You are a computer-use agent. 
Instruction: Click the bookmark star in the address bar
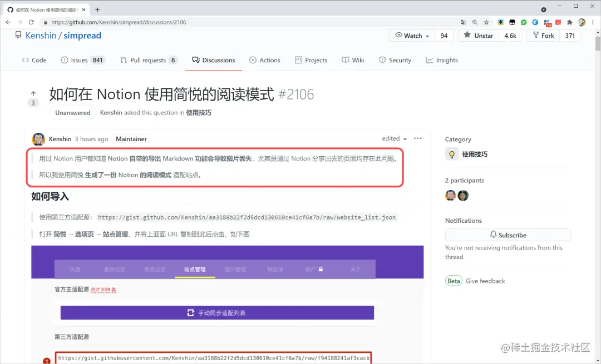pyautogui.click(x=486, y=22)
